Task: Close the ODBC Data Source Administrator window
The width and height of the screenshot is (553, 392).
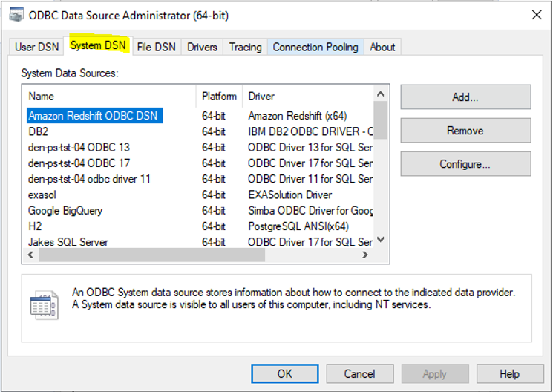Action: point(537,15)
